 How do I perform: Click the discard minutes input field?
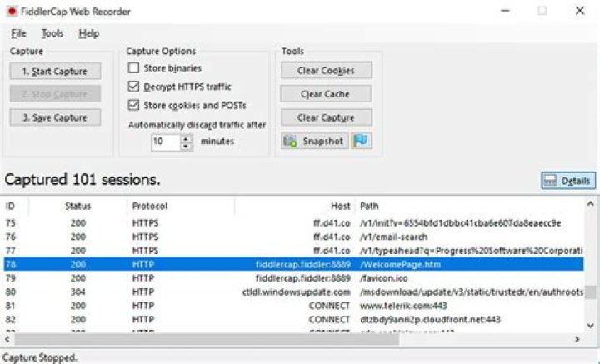pyautogui.click(x=165, y=142)
